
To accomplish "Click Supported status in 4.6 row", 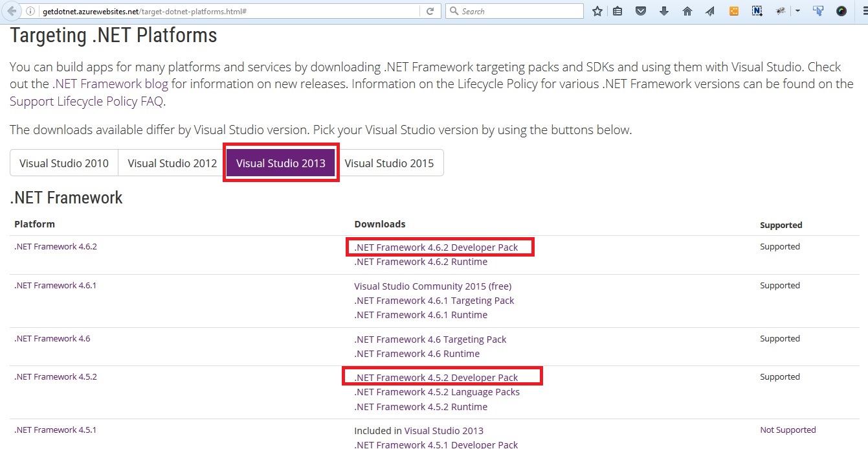I will [780, 339].
